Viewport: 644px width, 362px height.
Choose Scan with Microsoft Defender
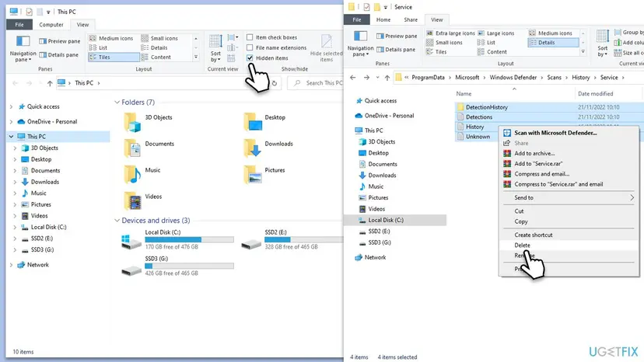tap(569, 133)
